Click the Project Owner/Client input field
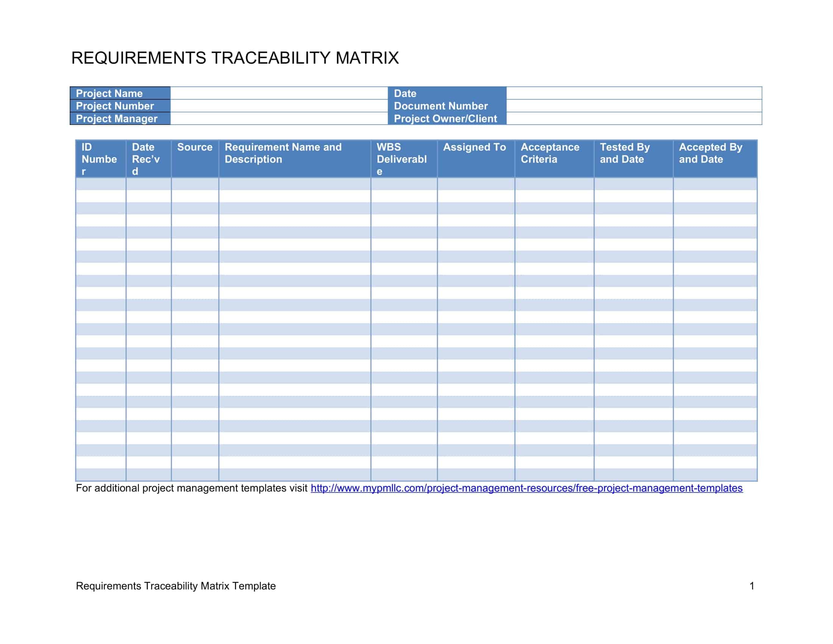This screenshot has width=833, height=644. pos(634,118)
